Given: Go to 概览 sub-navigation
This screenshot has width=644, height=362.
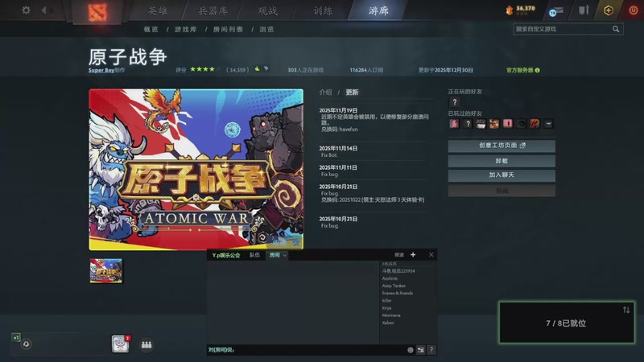Looking at the screenshot, I should click(x=151, y=29).
